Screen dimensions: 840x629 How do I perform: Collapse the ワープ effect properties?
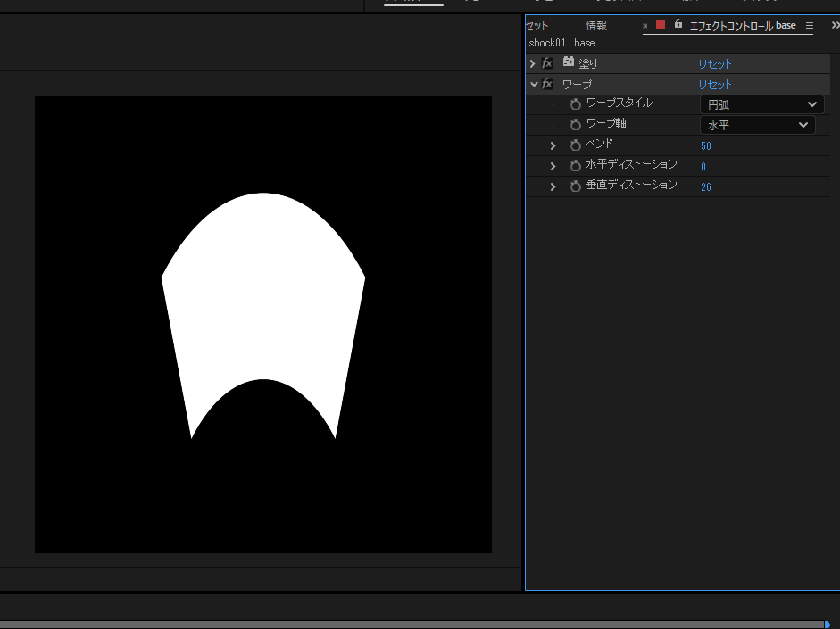click(x=534, y=84)
